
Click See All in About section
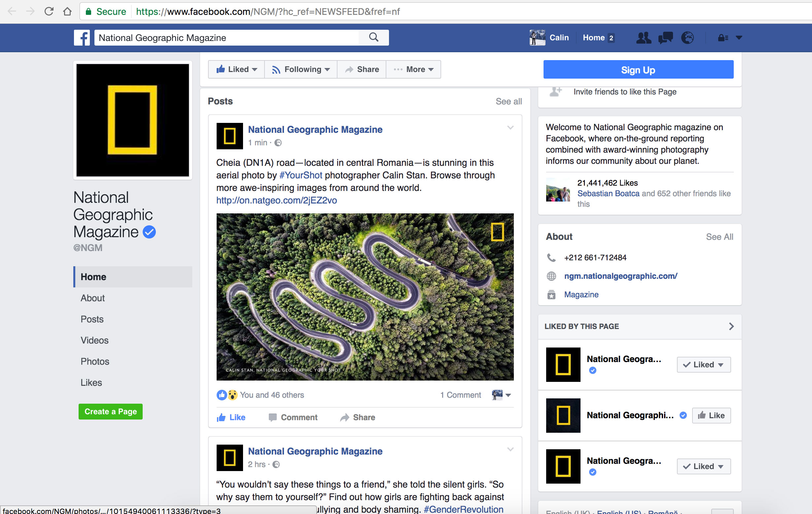pos(720,237)
